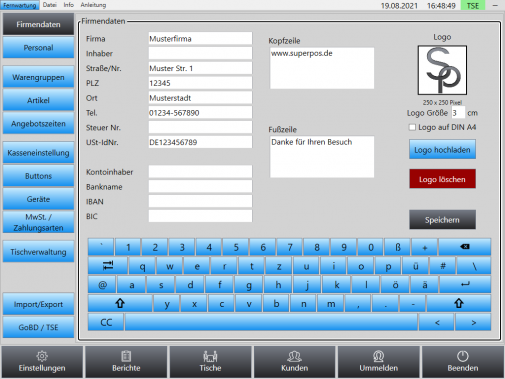The image size is (505, 379).
Task: Click the Inhaber input field
Action: point(200,53)
